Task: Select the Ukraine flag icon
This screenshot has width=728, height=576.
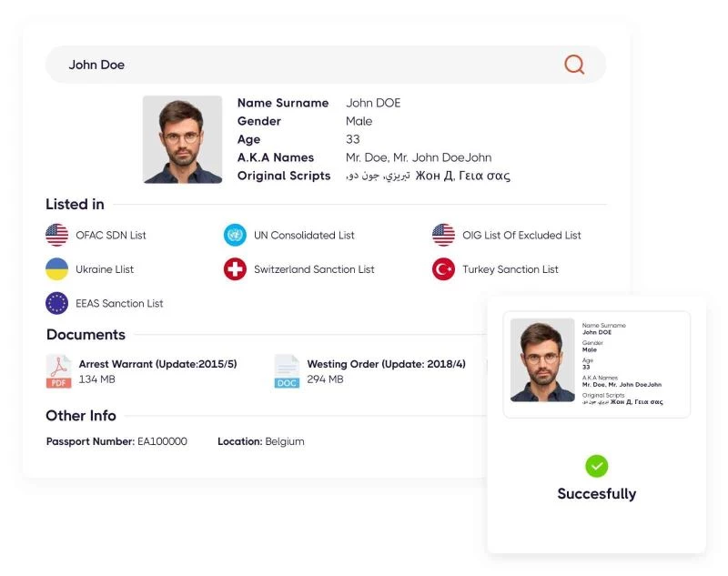Action: tap(57, 269)
